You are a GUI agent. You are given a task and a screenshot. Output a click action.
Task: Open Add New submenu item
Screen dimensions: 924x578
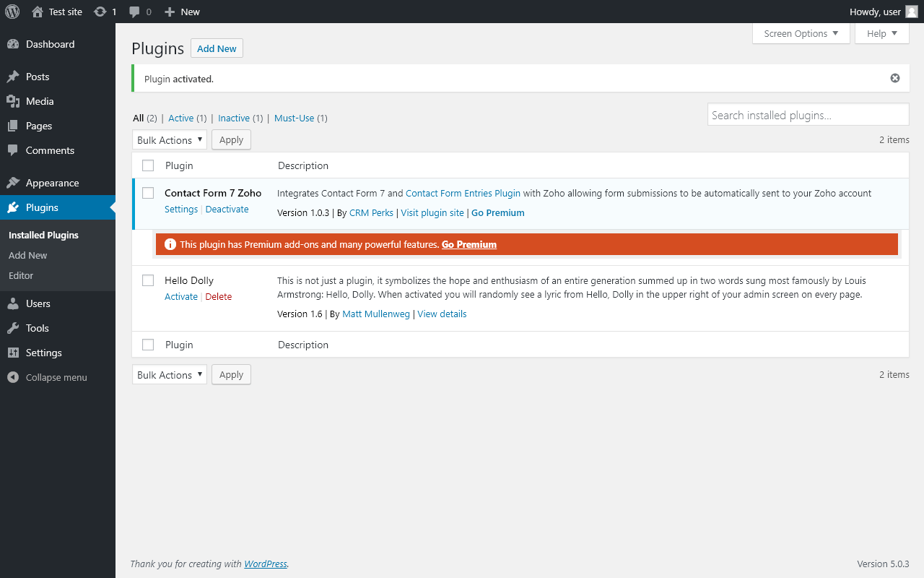(27, 255)
